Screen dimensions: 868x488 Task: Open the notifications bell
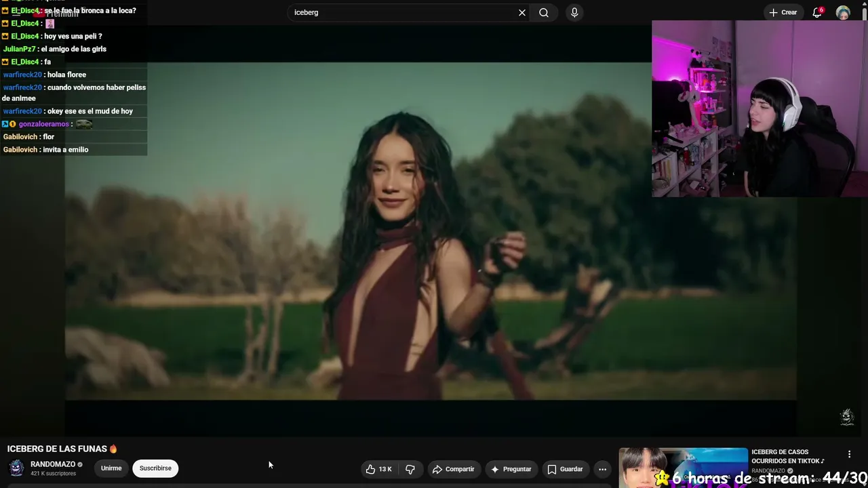tap(817, 12)
